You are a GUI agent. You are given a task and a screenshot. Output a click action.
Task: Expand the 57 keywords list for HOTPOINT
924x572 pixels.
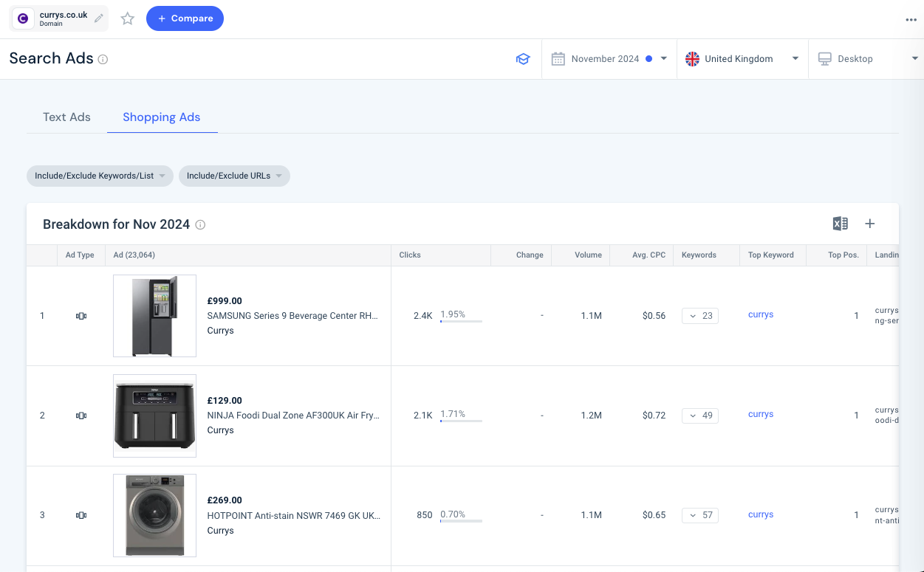[700, 515]
